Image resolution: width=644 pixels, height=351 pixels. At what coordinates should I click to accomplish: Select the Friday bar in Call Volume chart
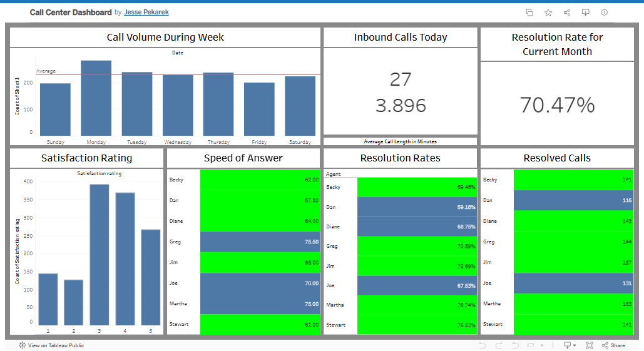click(x=259, y=109)
